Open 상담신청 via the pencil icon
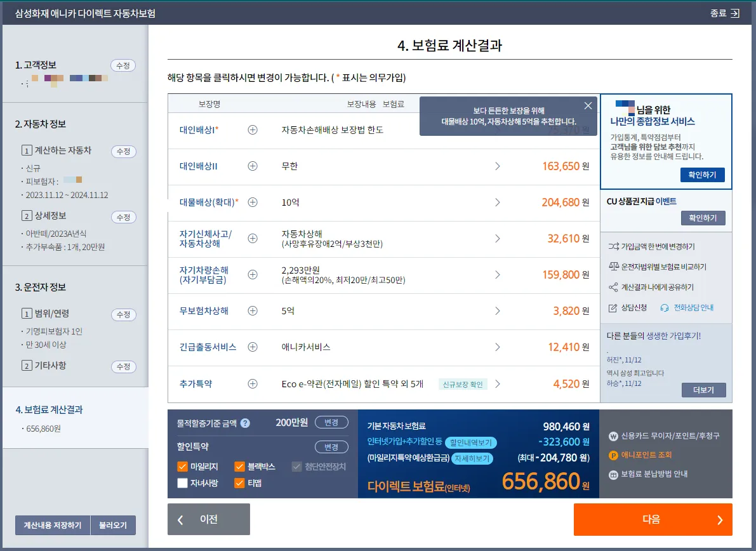Image resolution: width=756 pixels, height=551 pixels. 613,308
